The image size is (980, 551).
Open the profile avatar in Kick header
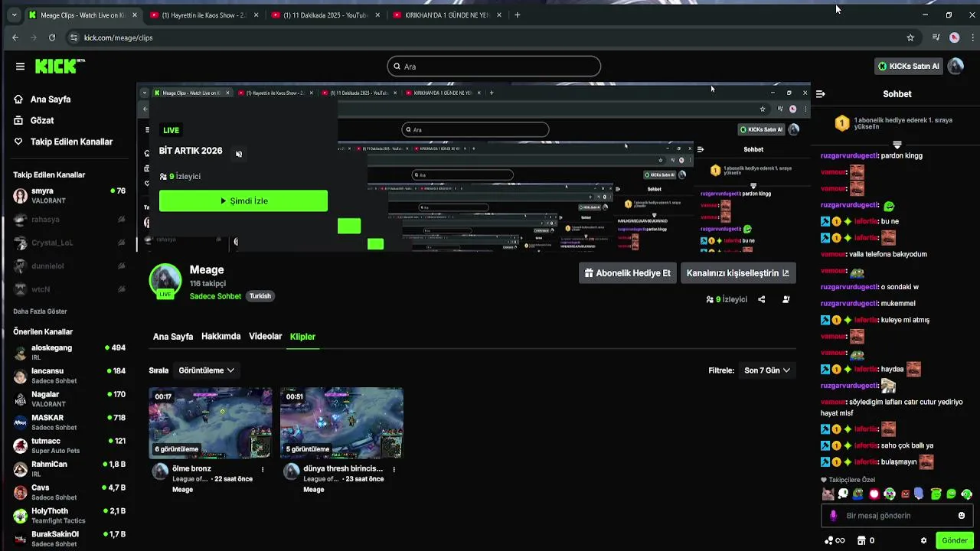[955, 67]
